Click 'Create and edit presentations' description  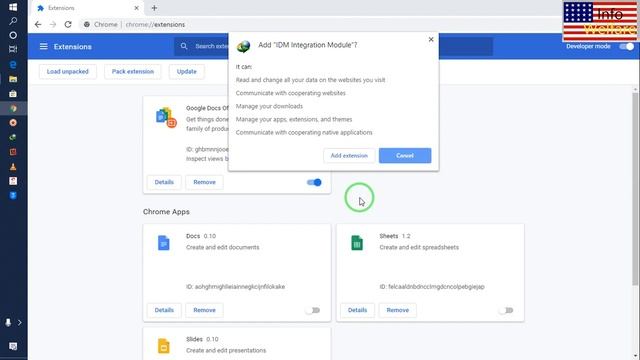pyautogui.click(x=226, y=350)
